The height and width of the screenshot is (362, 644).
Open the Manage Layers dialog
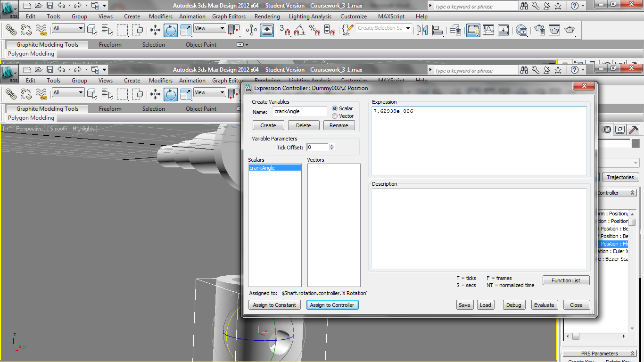pos(455,30)
